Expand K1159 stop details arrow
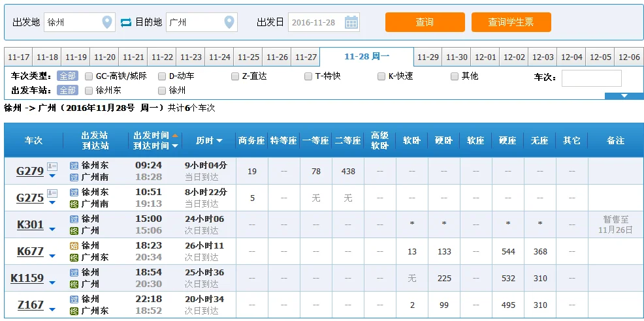 click(52, 283)
